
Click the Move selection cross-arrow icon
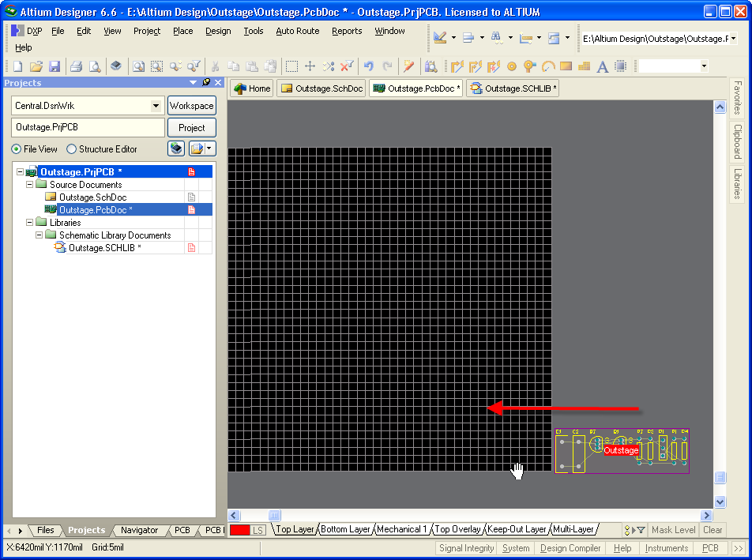[x=310, y=66]
